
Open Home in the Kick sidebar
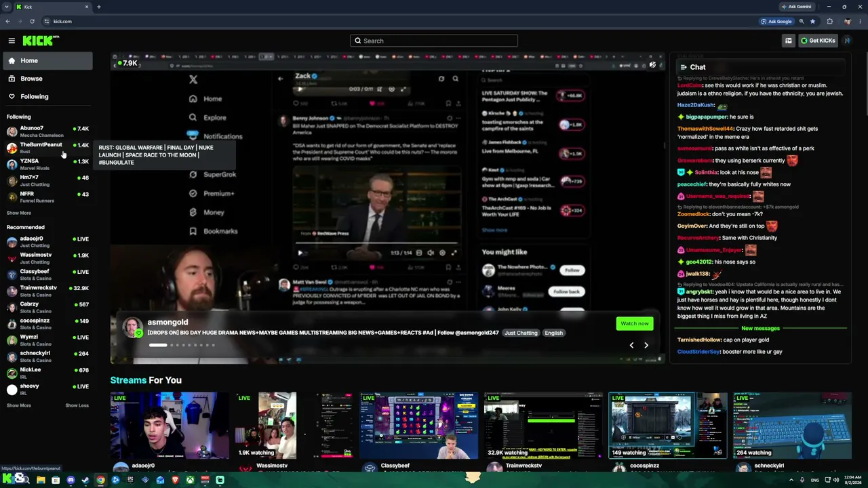(47, 61)
